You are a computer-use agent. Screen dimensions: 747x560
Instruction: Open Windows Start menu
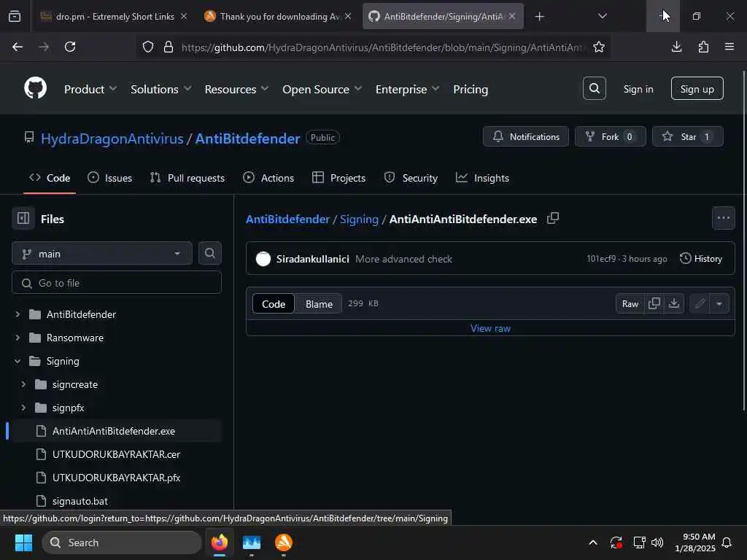tap(23, 542)
